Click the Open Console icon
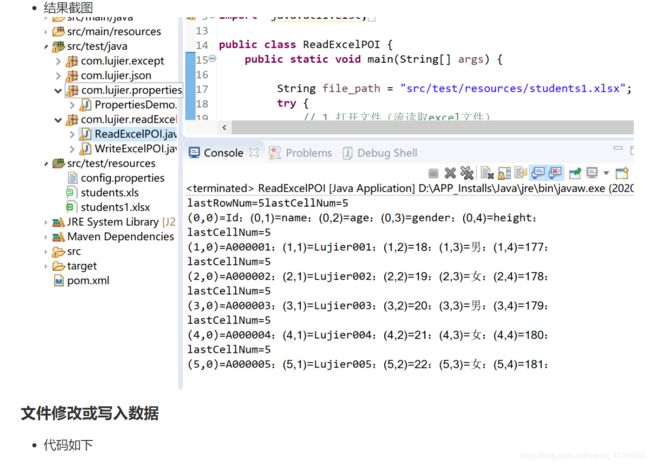 click(x=622, y=172)
